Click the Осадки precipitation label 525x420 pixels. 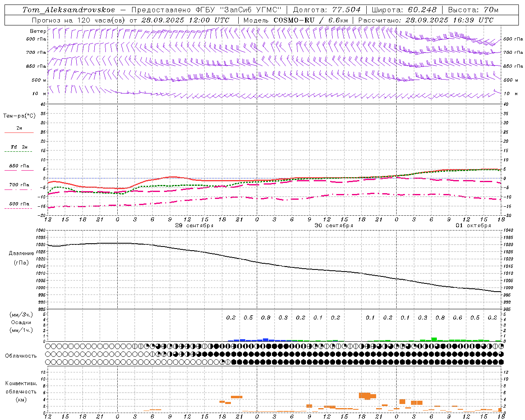coord(21,322)
